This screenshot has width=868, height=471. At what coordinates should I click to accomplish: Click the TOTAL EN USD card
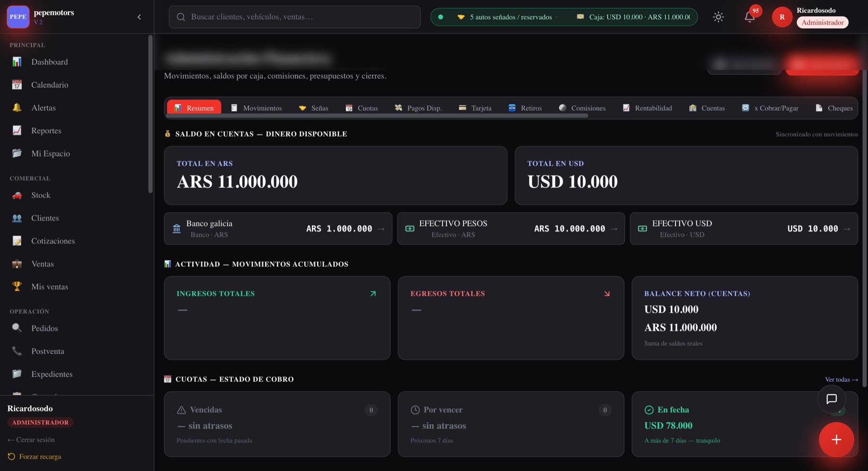(x=686, y=176)
